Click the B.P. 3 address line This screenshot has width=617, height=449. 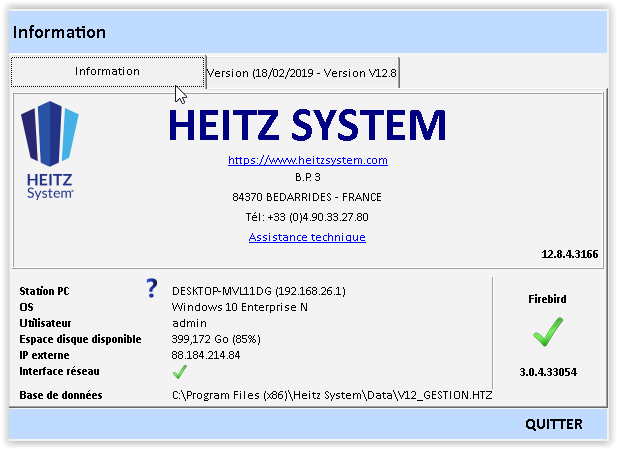tap(308, 177)
